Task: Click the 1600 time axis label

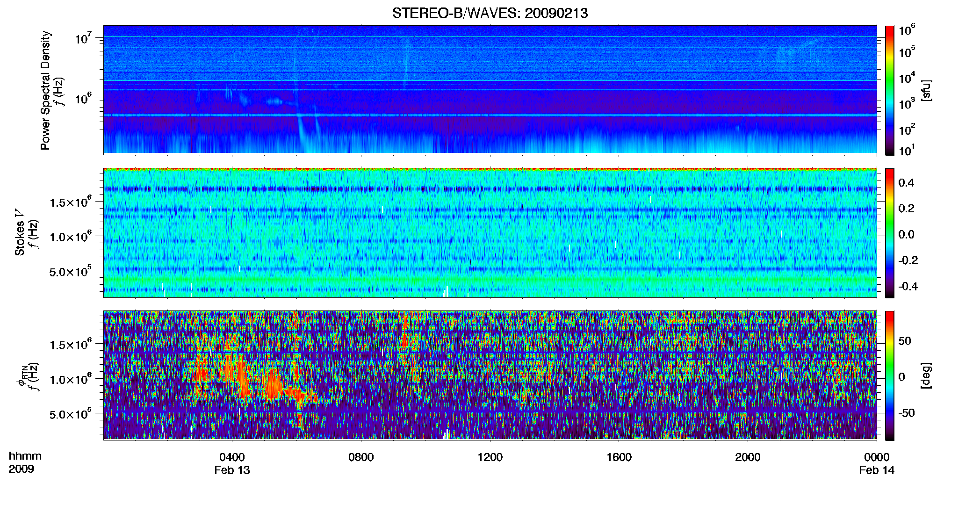Action: pyautogui.click(x=619, y=457)
